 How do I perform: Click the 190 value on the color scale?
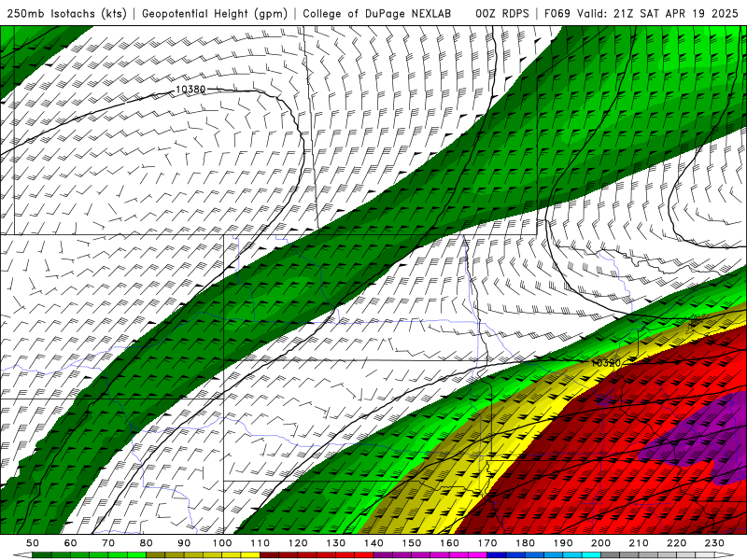tap(563, 543)
